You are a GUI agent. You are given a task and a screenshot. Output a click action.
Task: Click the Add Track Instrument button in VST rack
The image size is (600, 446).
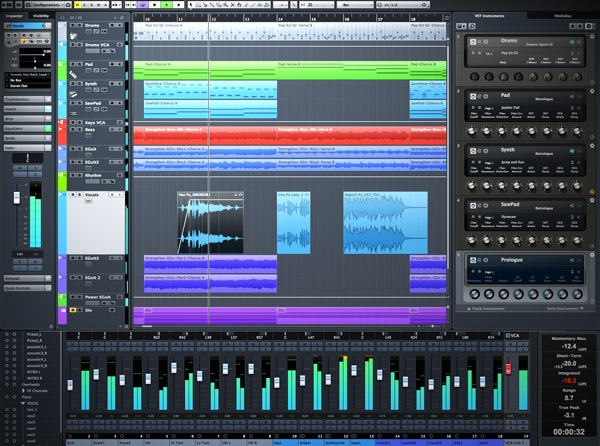click(461, 26)
